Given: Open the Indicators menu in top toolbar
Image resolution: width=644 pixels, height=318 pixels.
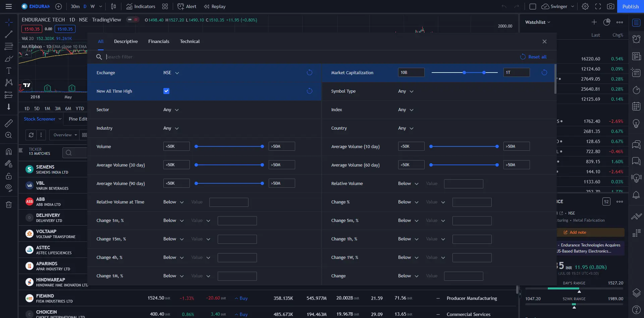Looking at the screenshot, I should pyautogui.click(x=141, y=6).
